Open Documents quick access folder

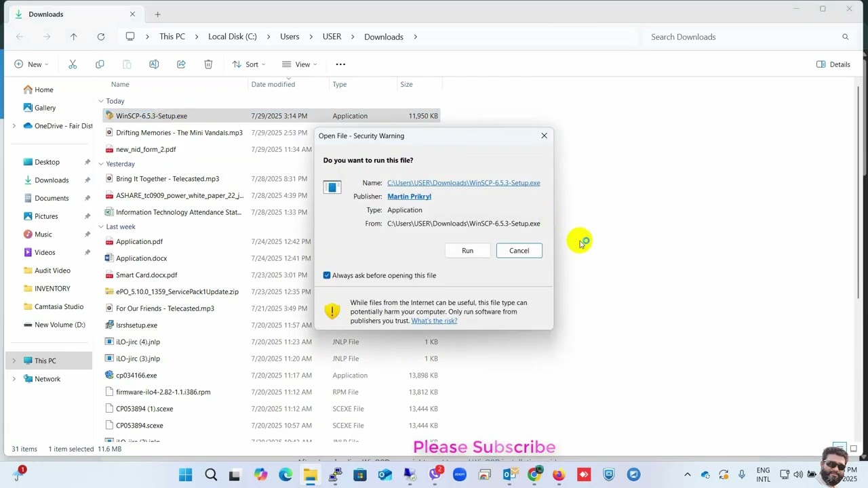click(52, 198)
